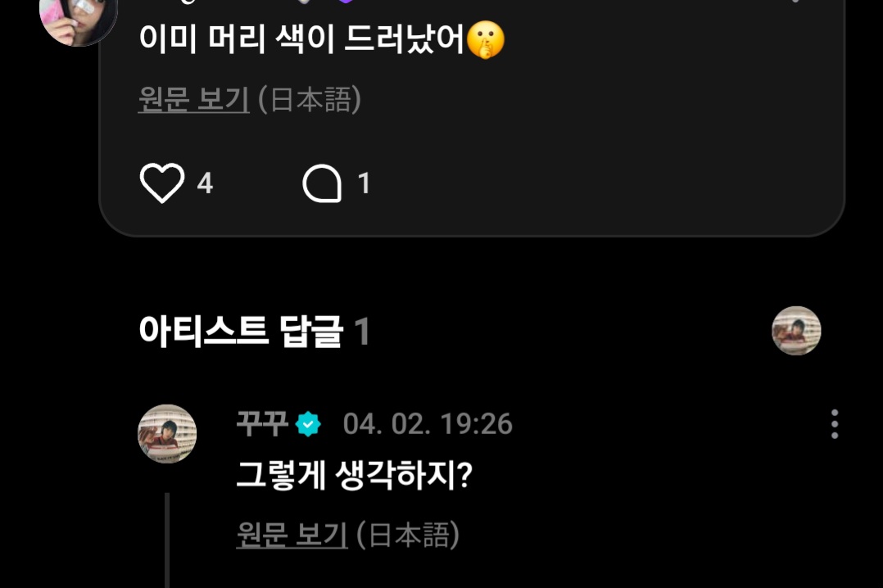883x588 pixels.
Task: Open the 꾸꾸 username
Action: click(262, 424)
